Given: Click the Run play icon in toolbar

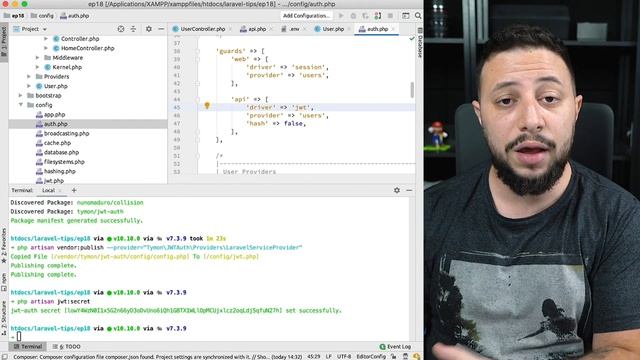Looking at the screenshot, I should pos(341,16).
